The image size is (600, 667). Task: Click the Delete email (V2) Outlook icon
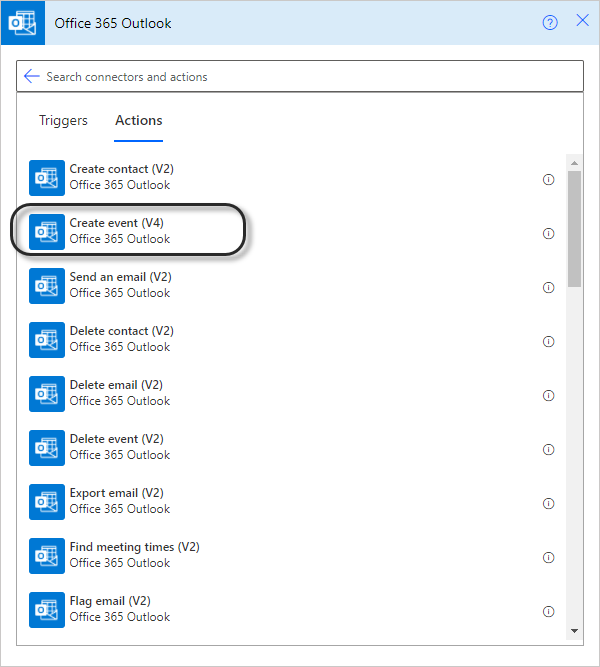(x=47, y=394)
